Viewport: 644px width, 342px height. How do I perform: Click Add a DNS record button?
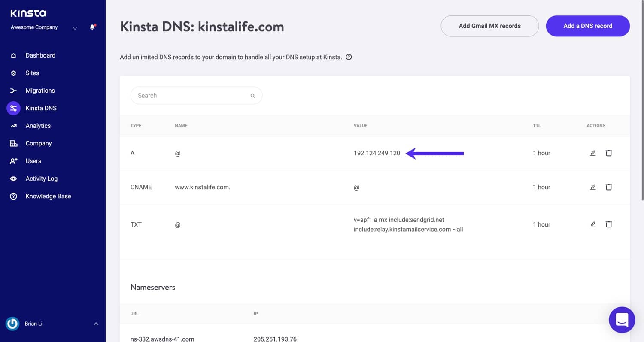[x=588, y=26]
